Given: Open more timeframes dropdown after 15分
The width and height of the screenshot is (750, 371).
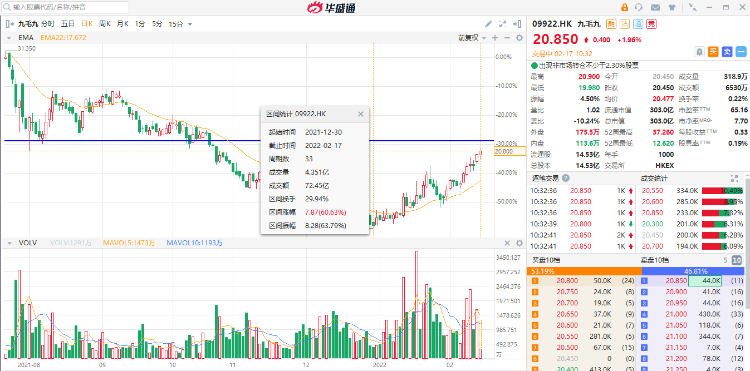Looking at the screenshot, I should 190,24.
